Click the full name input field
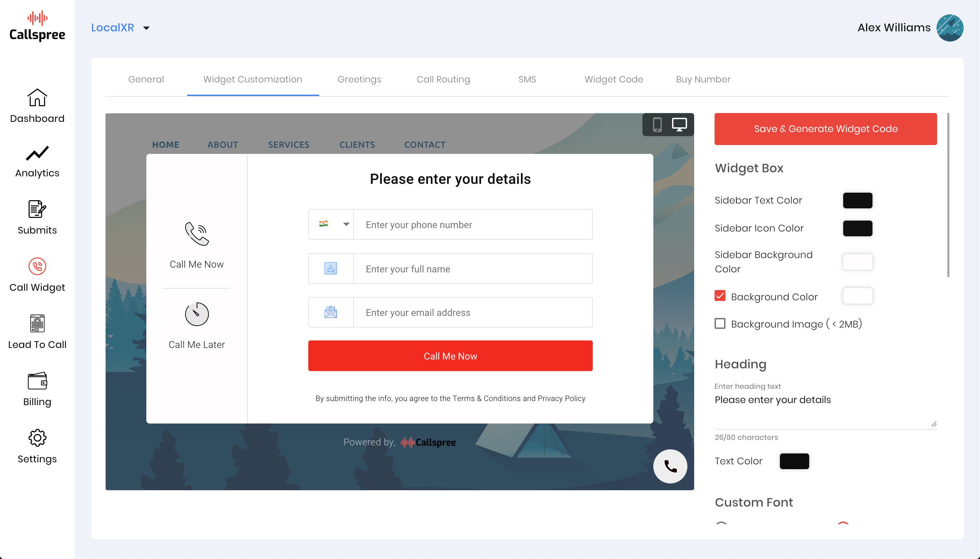Screen dimensions: 980x559 pyautogui.click(x=473, y=268)
